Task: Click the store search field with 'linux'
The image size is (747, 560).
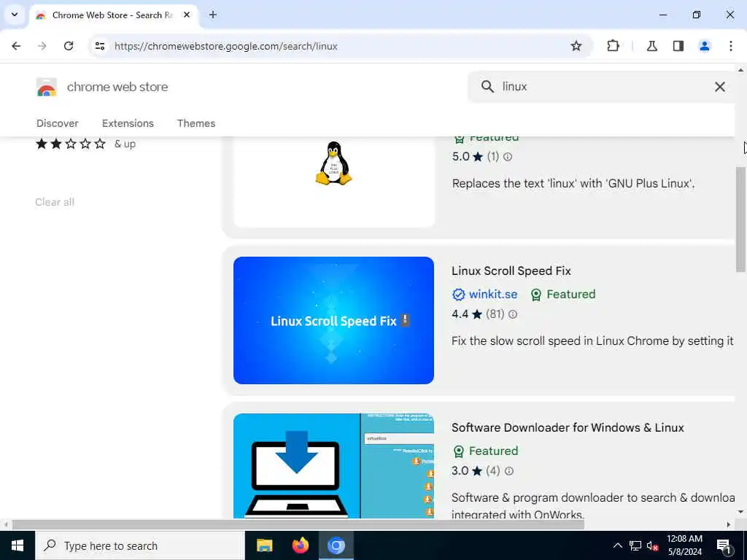Action: [x=602, y=87]
